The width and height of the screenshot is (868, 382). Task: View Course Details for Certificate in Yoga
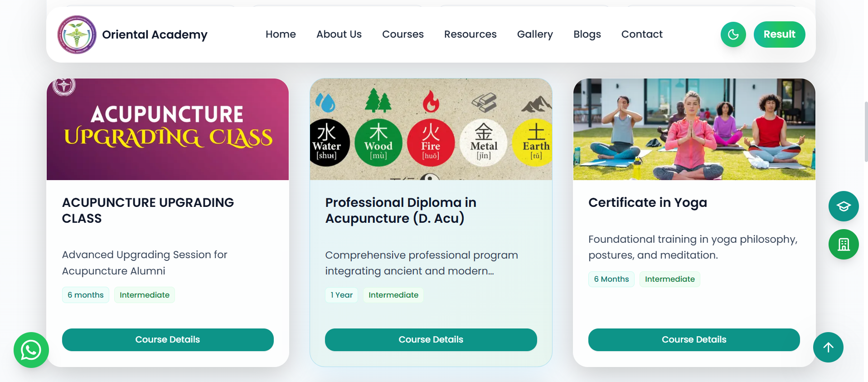pyautogui.click(x=693, y=339)
